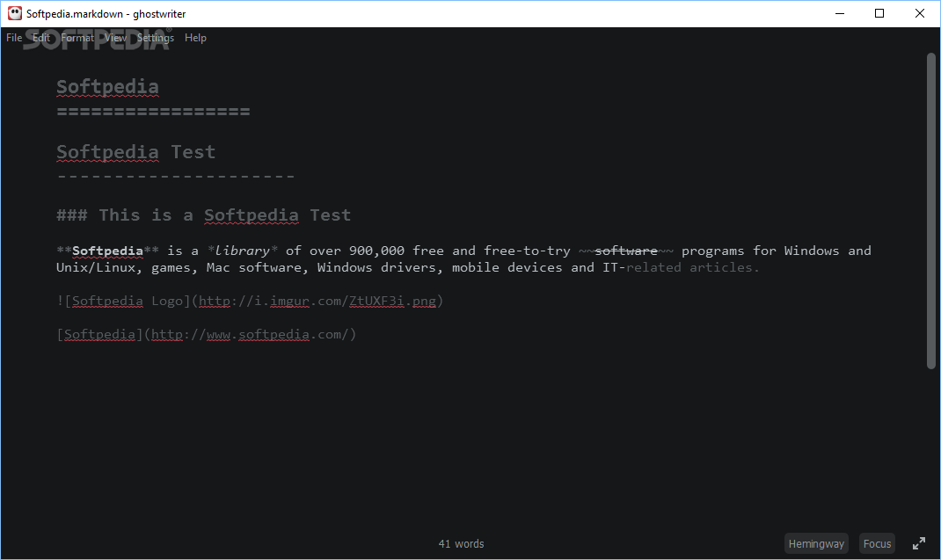The height and width of the screenshot is (560, 941).
Task: Click the bold **Softpedia** word
Action: [107, 251]
